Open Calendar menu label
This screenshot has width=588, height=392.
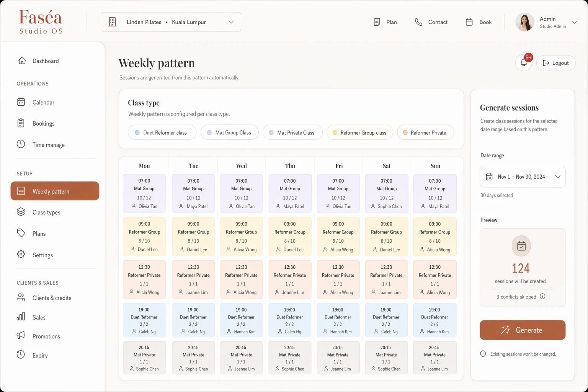pos(43,102)
